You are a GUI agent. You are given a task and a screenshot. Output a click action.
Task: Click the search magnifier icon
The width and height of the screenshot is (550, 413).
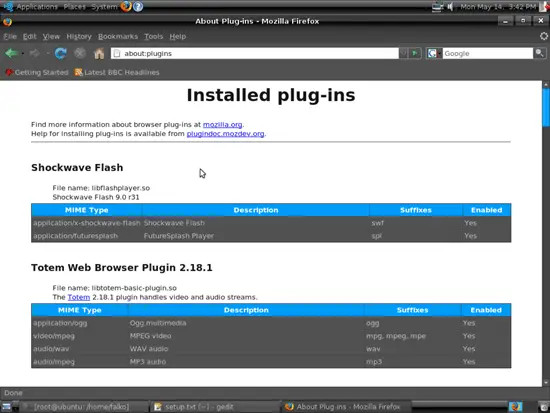(539, 53)
